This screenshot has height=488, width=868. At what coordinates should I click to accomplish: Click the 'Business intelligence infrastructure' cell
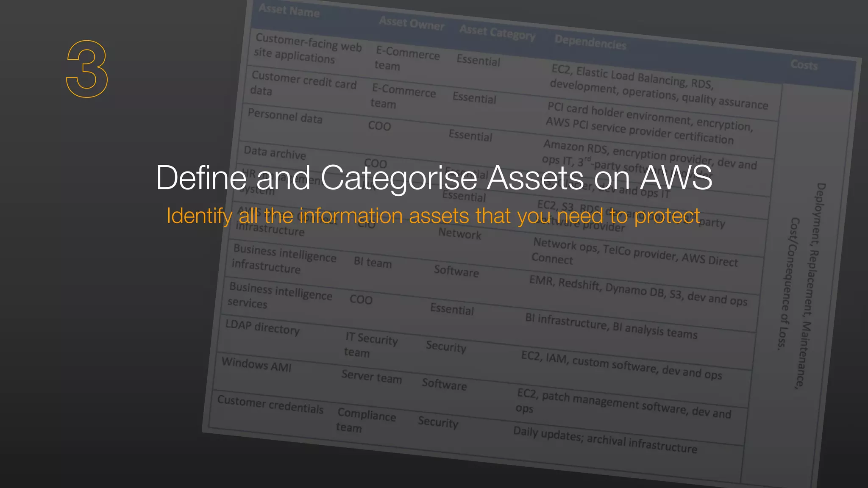click(284, 258)
